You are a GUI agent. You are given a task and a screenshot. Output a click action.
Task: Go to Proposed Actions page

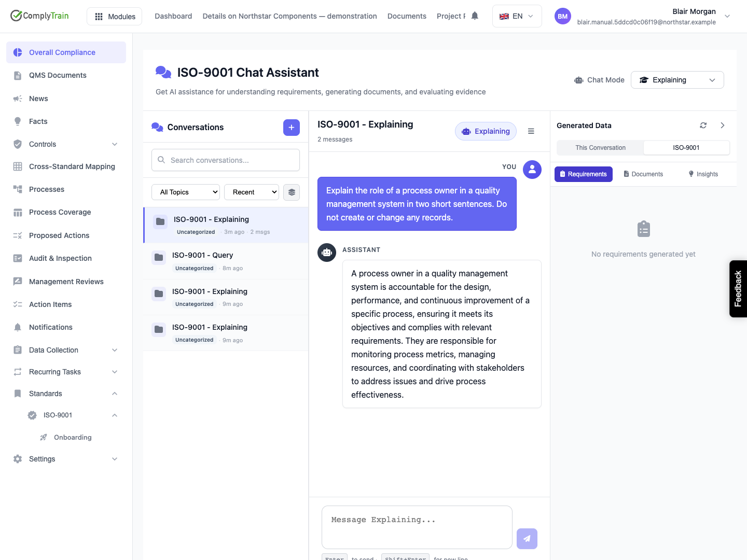(x=66, y=235)
